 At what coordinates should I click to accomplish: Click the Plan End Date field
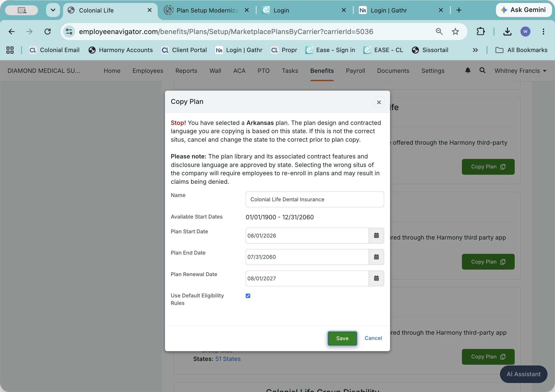[x=307, y=257]
